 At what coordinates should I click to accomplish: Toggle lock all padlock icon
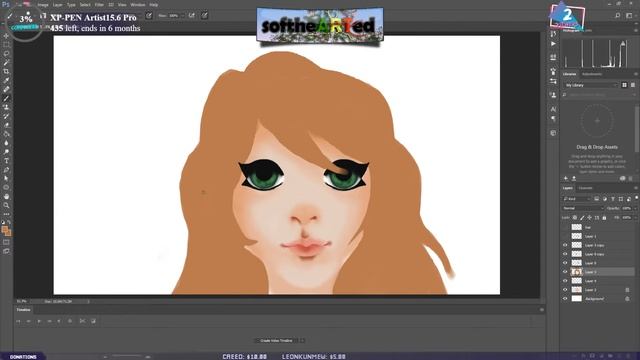coord(604,218)
